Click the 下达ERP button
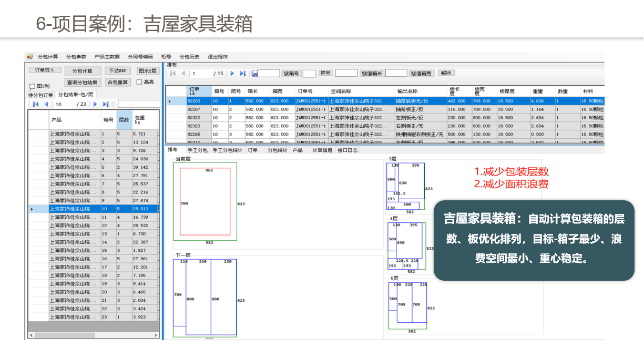This screenshot has width=644, height=358. 118,71
